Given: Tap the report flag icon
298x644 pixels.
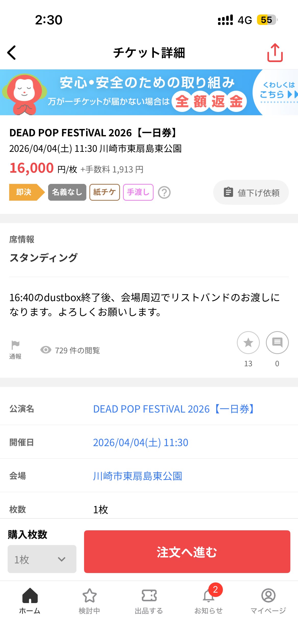Looking at the screenshot, I should coord(15,345).
